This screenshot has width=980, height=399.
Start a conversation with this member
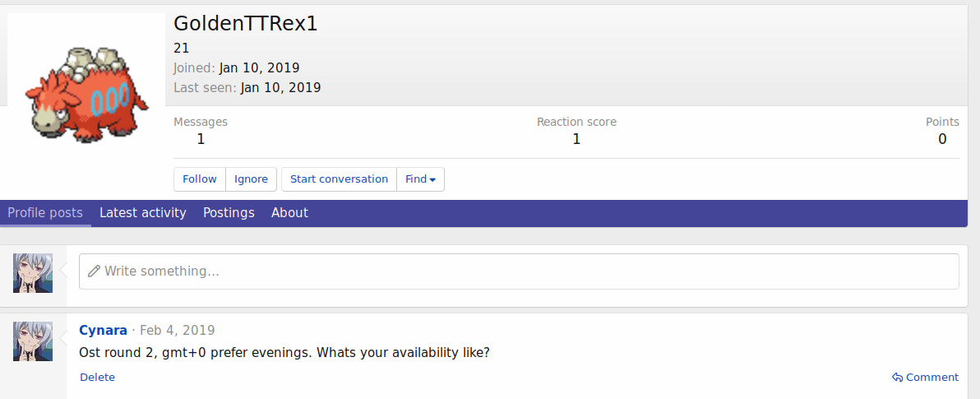click(x=339, y=179)
